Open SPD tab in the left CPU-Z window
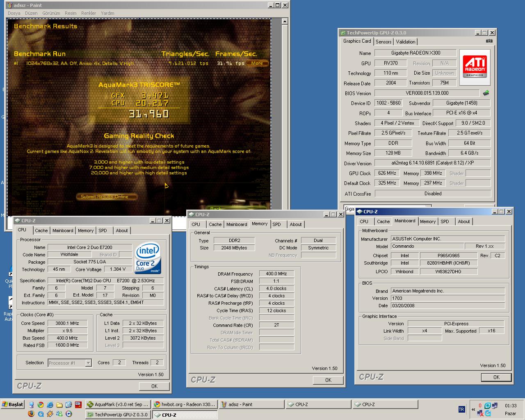Viewport: 525px width, 420px height. 103,231
